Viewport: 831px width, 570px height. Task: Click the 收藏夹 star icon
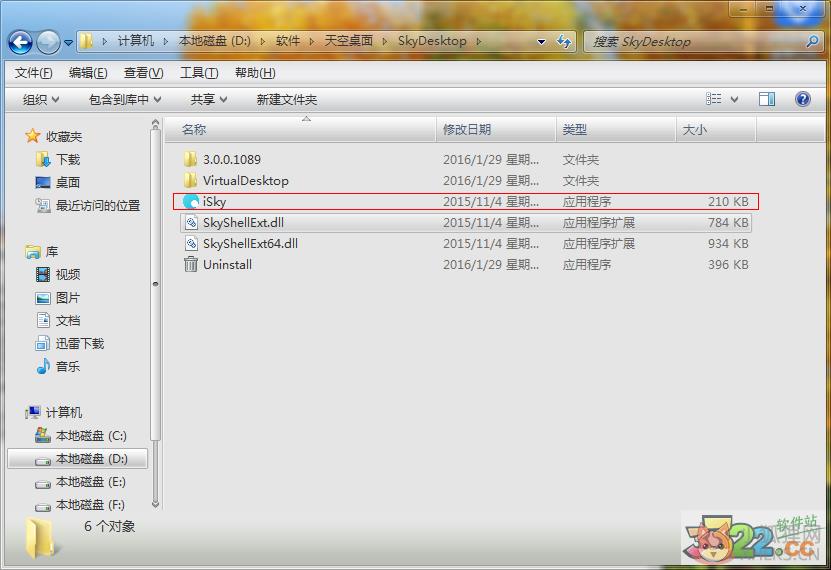point(33,136)
